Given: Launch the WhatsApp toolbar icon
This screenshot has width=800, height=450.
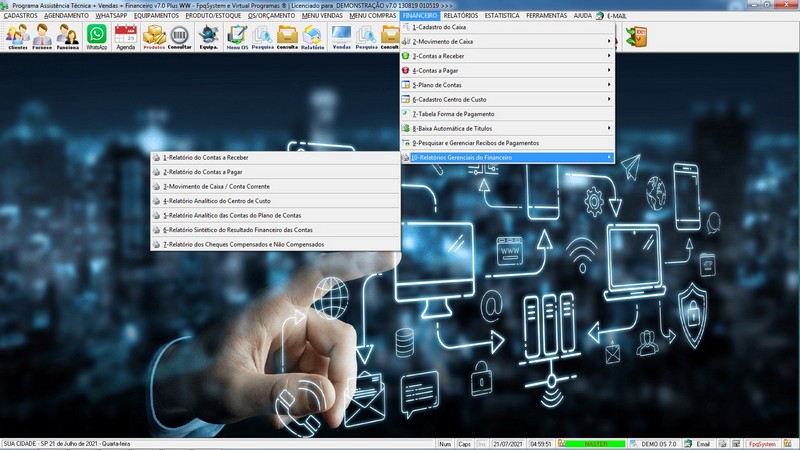Looking at the screenshot, I should click(x=96, y=37).
